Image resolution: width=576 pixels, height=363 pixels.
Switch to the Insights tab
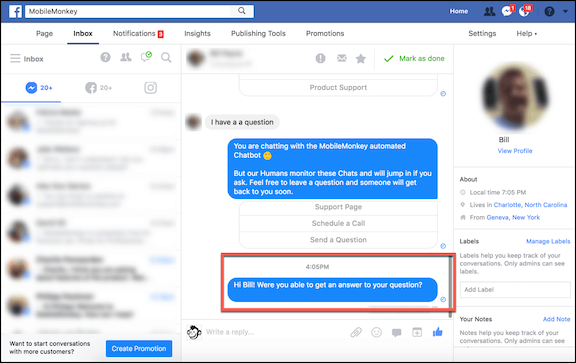click(197, 33)
